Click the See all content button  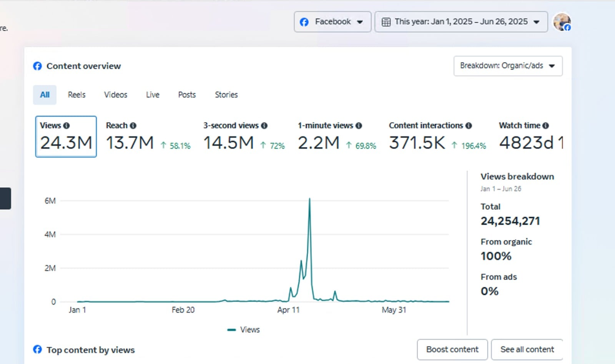tap(527, 349)
